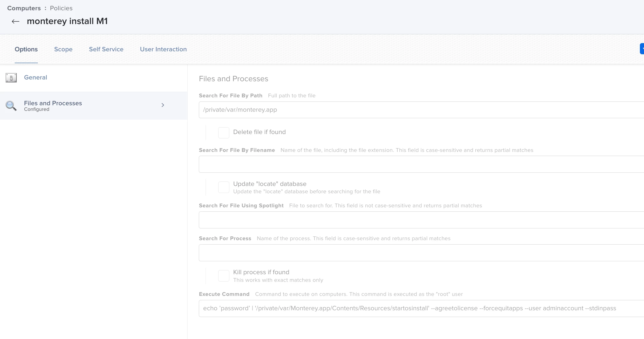Screen dimensions: 644x339
Task: Click the blue button at top right edge
Action: [x=642, y=49]
